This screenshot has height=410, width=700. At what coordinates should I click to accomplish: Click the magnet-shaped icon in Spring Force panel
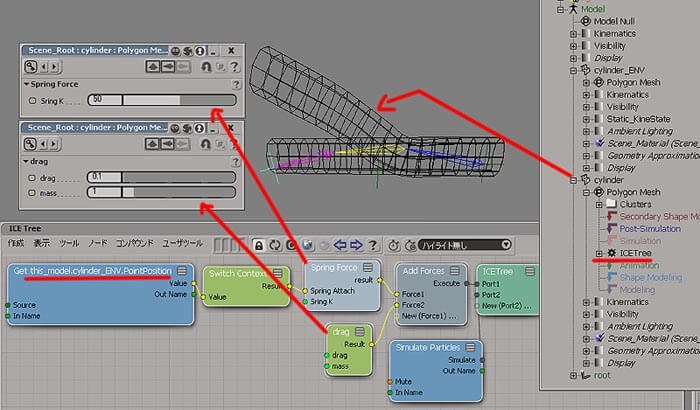pyautogui.click(x=207, y=66)
